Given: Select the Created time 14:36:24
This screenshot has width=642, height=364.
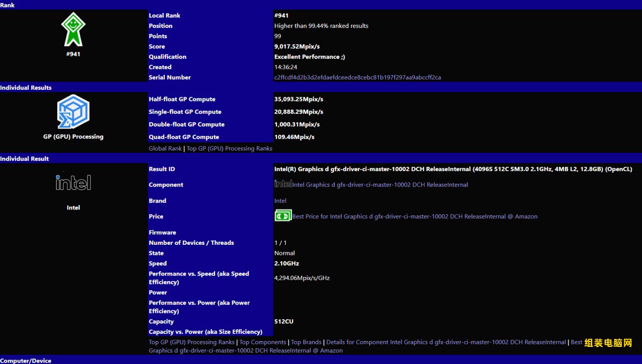Looking at the screenshot, I should tap(286, 67).
